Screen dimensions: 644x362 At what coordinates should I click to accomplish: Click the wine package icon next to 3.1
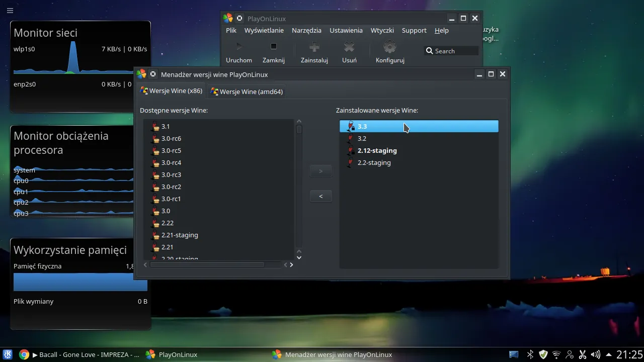point(155,126)
